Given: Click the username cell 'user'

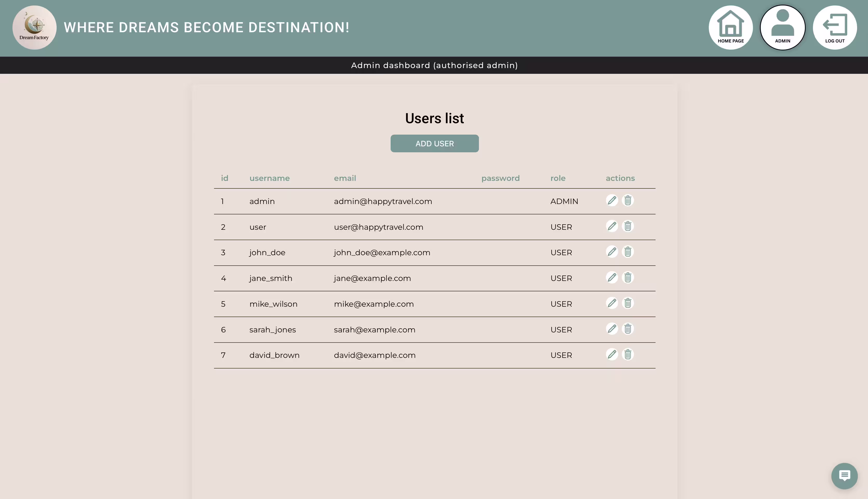Looking at the screenshot, I should 257,227.
